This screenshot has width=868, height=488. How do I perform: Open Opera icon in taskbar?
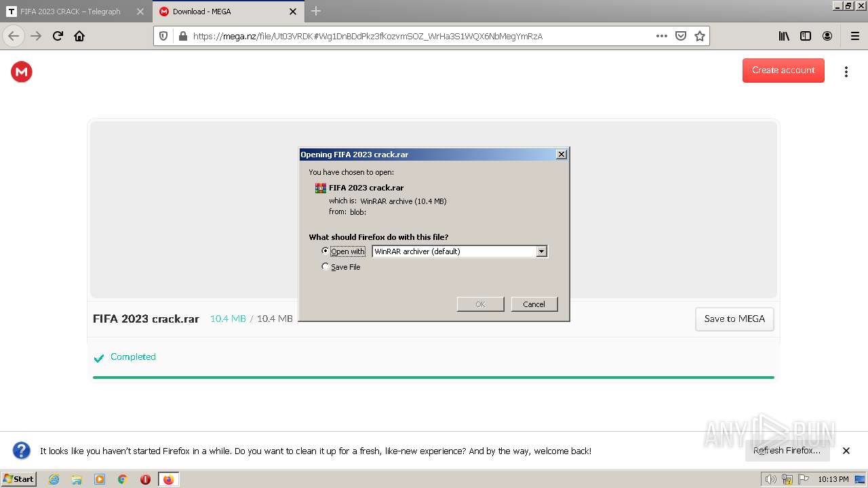click(x=145, y=479)
